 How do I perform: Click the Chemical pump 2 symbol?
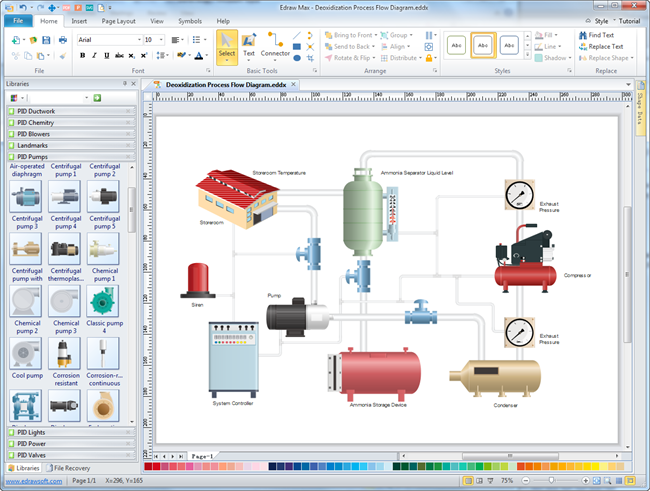pyautogui.click(x=26, y=301)
